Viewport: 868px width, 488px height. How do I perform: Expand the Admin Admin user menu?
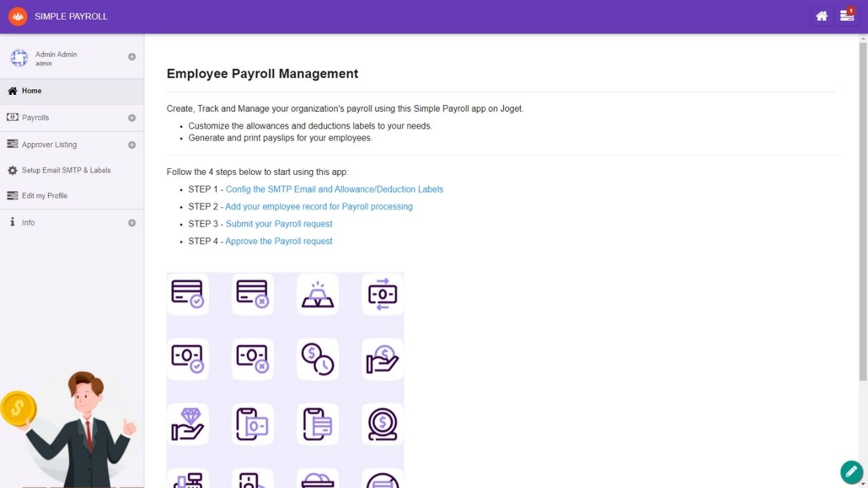(132, 57)
